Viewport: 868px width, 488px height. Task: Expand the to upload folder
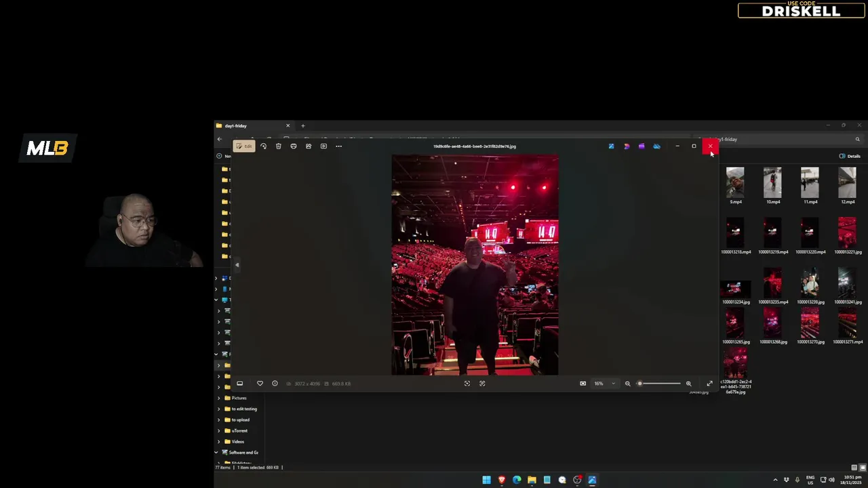pos(219,420)
